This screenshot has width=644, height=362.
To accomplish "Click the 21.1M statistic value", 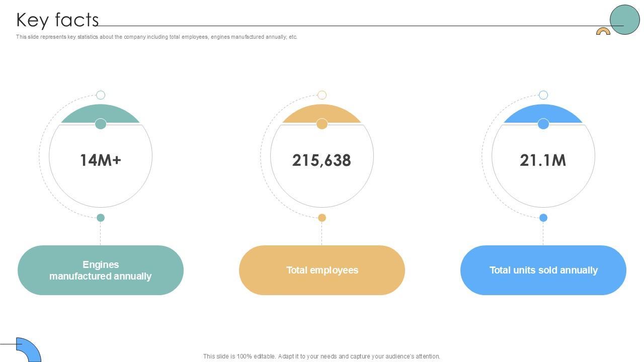I will (543, 160).
